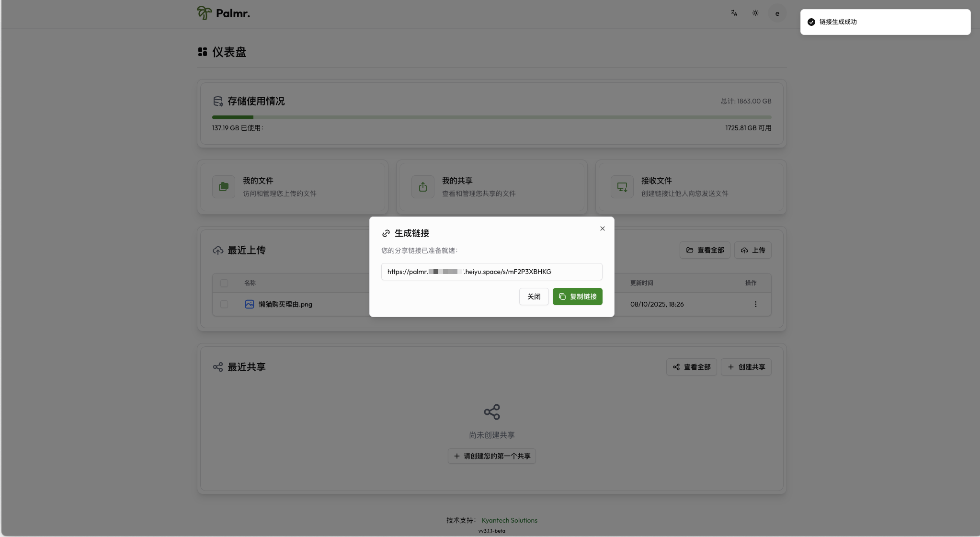This screenshot has height=537, width=980.
Task: Open the language translation switcher icon
Action: click(734, 13)
